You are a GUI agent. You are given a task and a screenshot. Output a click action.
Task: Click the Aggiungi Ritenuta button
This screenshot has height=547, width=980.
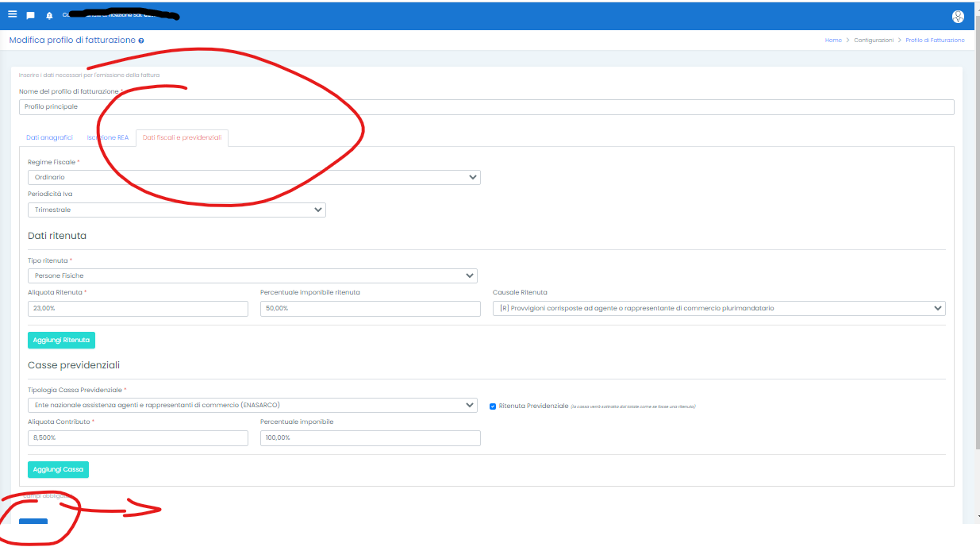(x=61, y=340)
